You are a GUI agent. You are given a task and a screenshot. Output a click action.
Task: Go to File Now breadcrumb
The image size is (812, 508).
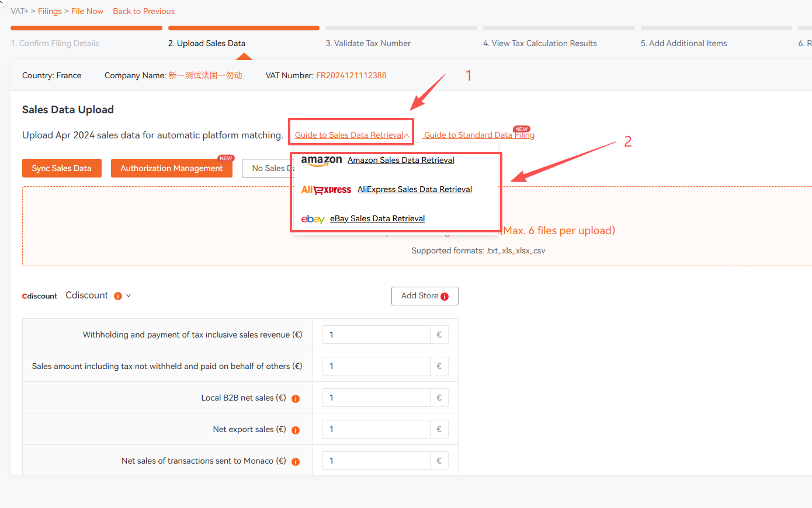pos(87,11)
